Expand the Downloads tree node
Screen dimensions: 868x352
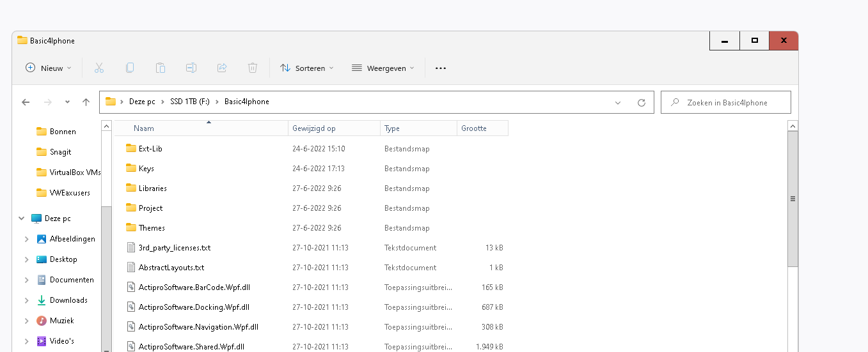click(26, 300)
